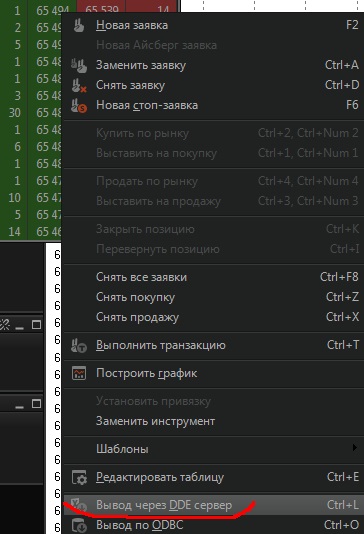Viewport: 364px width, 534px height.
Task: Click the red ask cell showing 65 539
Action: coord(102,8)
